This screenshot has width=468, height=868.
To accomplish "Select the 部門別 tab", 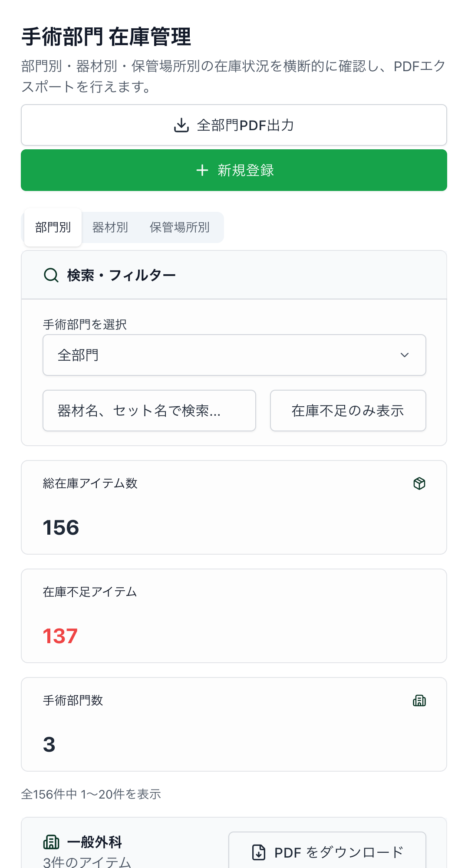I will pos(52,227).
